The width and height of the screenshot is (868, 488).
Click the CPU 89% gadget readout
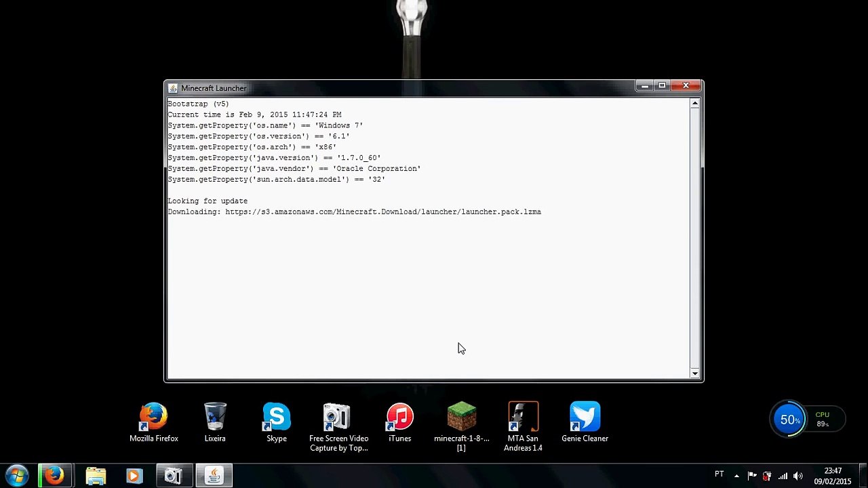823,420
